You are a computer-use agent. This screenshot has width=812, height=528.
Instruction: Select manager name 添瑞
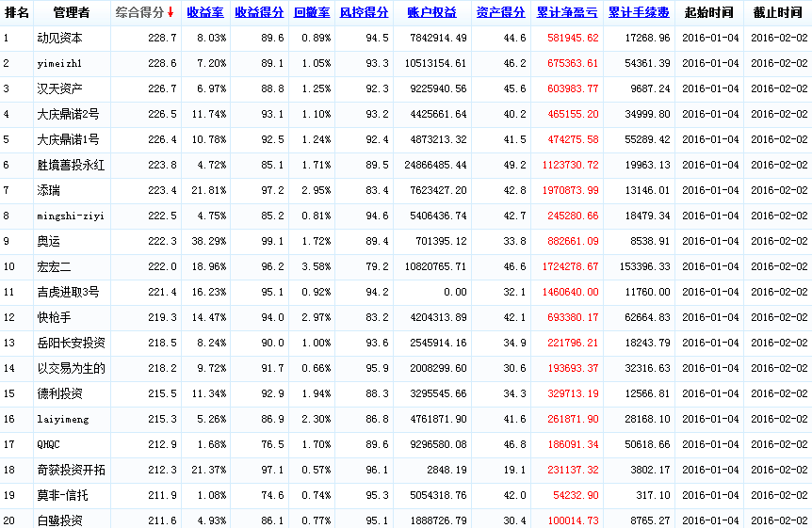(48, 190)
